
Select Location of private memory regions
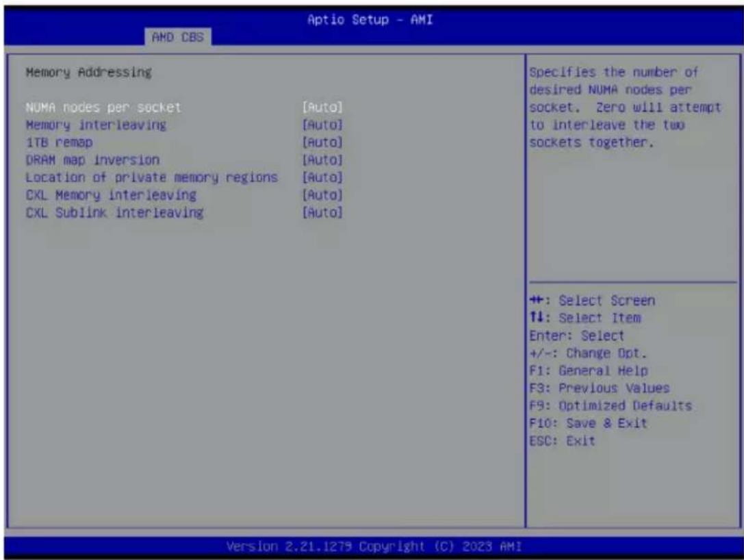pos(152,177)
